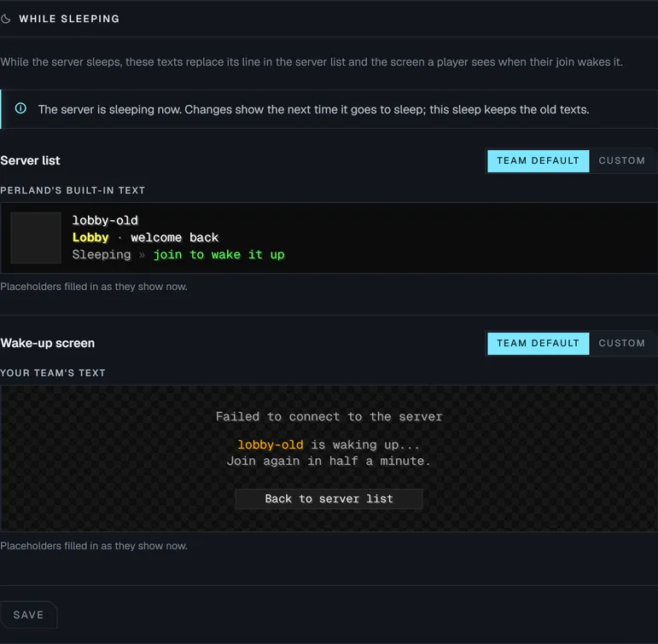Click the moon icon beside While Sleeping
658x644 pixels.
point(5,19)
